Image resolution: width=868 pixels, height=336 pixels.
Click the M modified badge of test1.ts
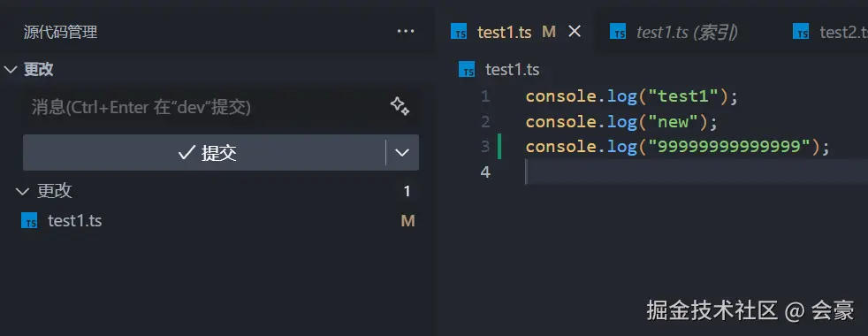tap(407, 221)
